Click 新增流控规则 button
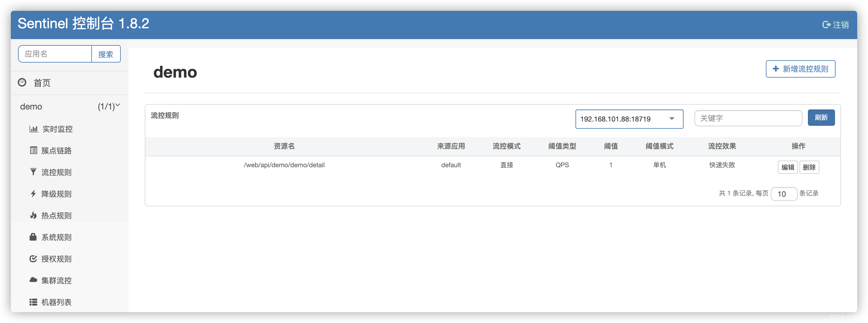 800,69
